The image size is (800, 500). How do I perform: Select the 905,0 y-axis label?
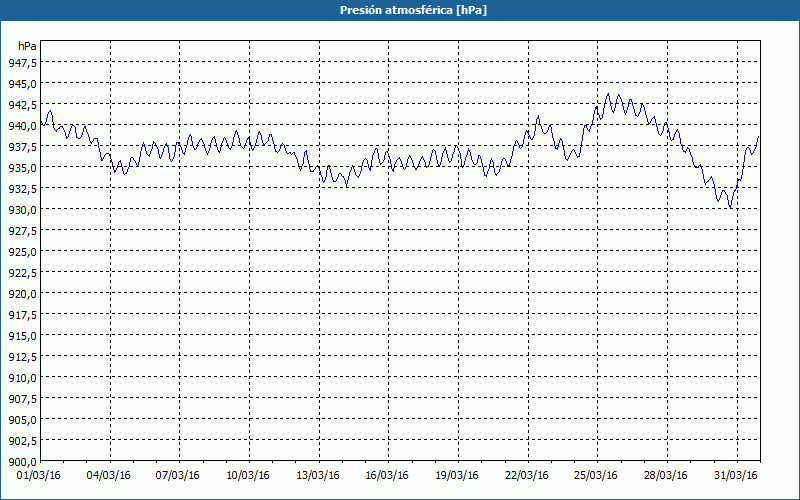tap(22, 420)
